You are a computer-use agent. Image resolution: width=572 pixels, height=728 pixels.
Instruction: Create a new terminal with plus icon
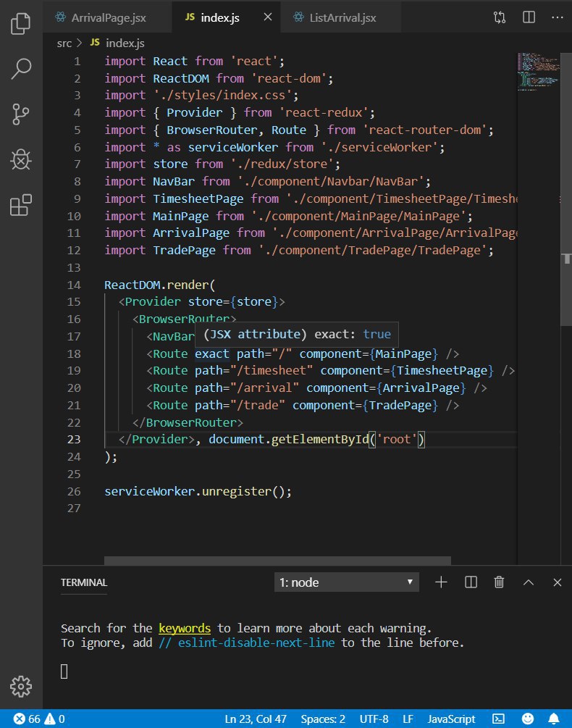(441, 582)
